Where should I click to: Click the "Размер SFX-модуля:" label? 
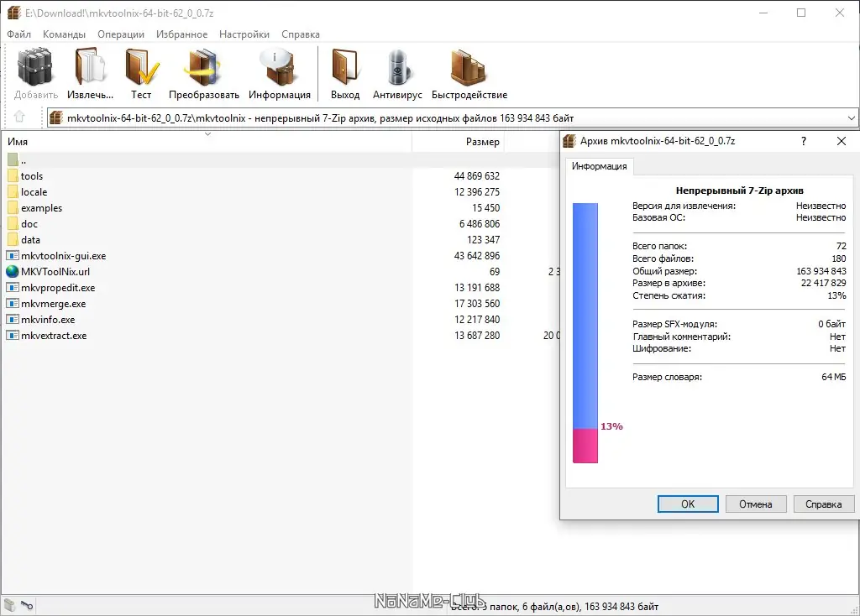(674, 324)
